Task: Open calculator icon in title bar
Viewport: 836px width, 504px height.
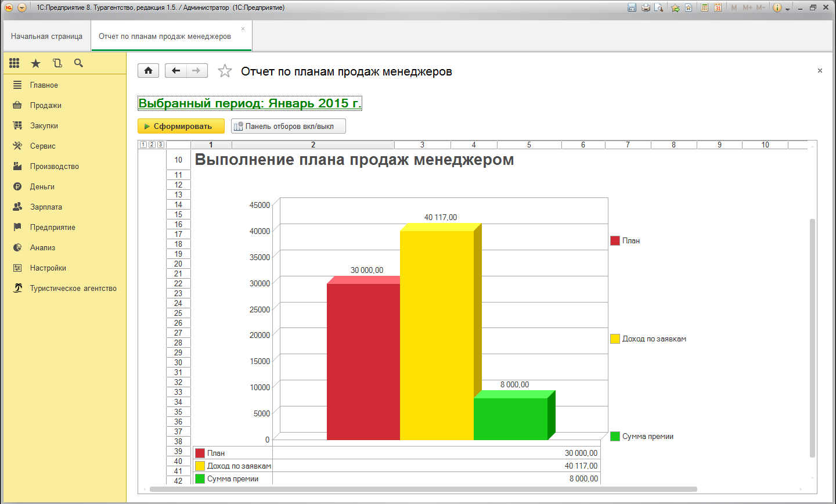Action: coord(704,8)
